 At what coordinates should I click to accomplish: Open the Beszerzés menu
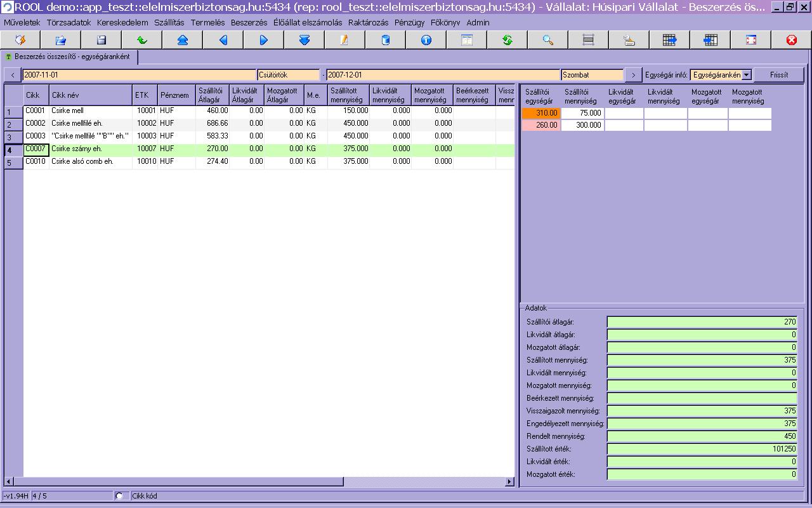coord(249,22)
